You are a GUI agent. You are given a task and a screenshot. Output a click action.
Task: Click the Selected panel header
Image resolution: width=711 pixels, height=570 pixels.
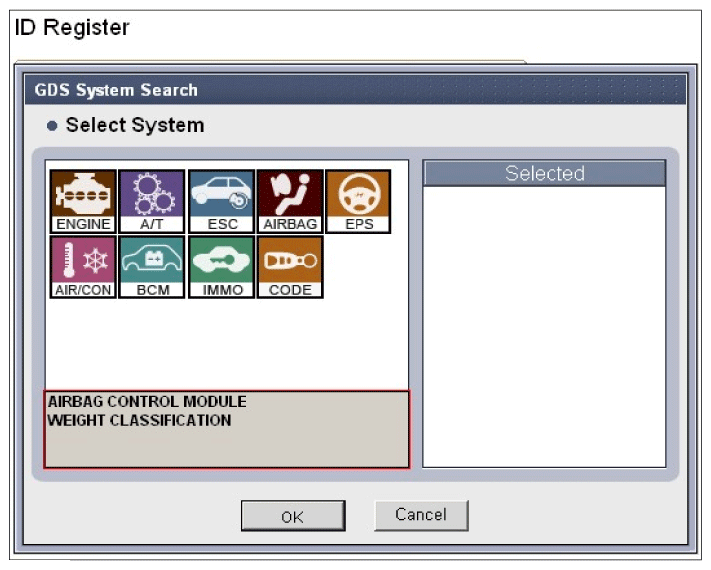click(x=544, y=173)
